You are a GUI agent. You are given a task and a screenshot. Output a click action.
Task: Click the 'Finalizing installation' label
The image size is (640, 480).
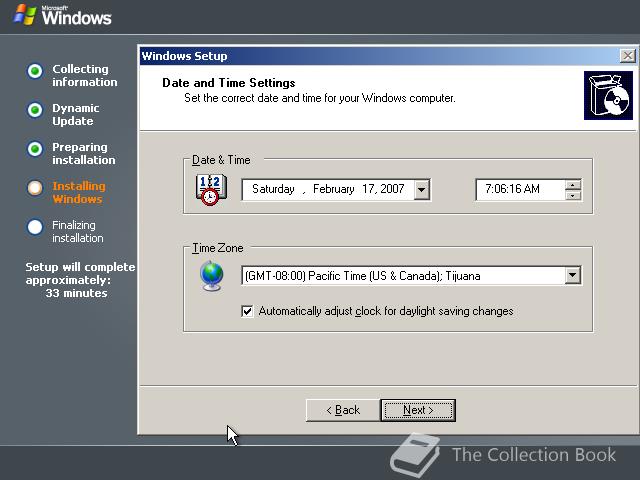[78, 231]
